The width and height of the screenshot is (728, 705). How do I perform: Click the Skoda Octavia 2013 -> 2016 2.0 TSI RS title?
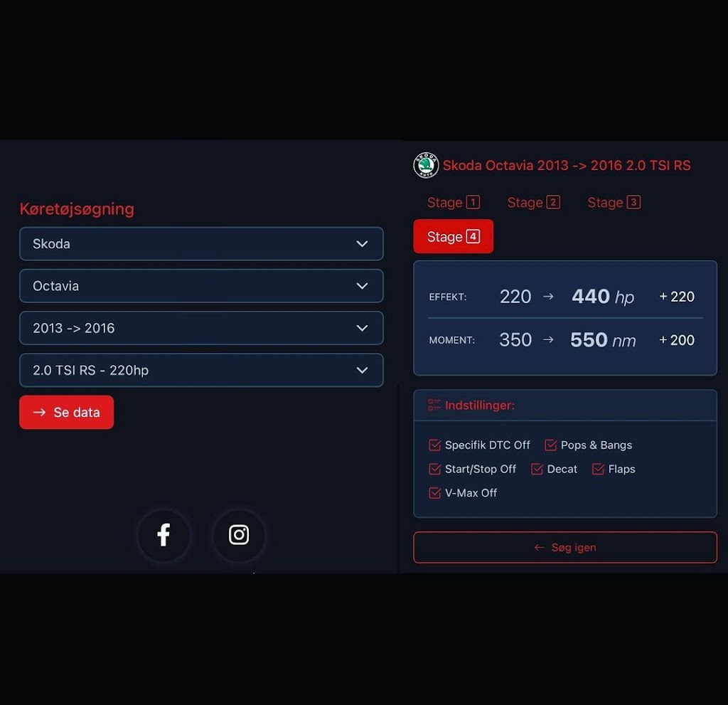click(567, 166)
